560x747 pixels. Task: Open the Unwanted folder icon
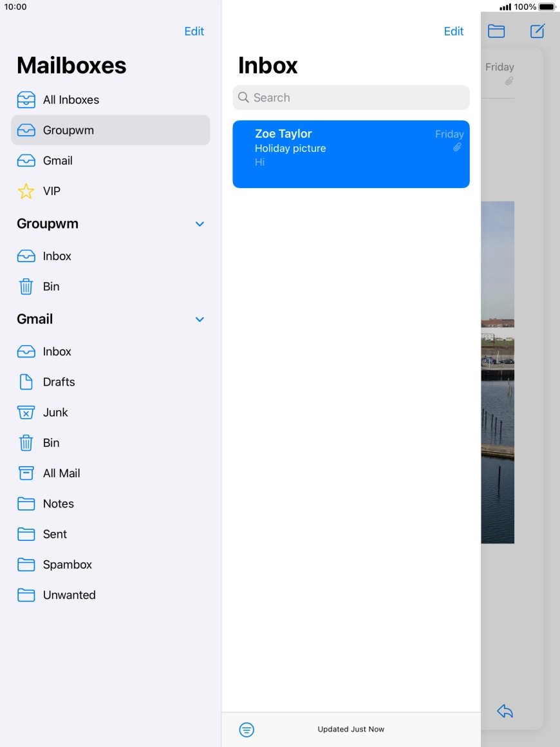coord(26,595)
